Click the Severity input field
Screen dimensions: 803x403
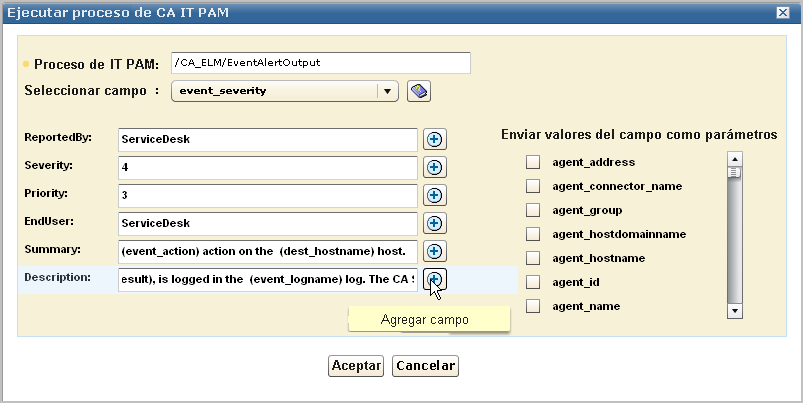(x=268, y=167)
